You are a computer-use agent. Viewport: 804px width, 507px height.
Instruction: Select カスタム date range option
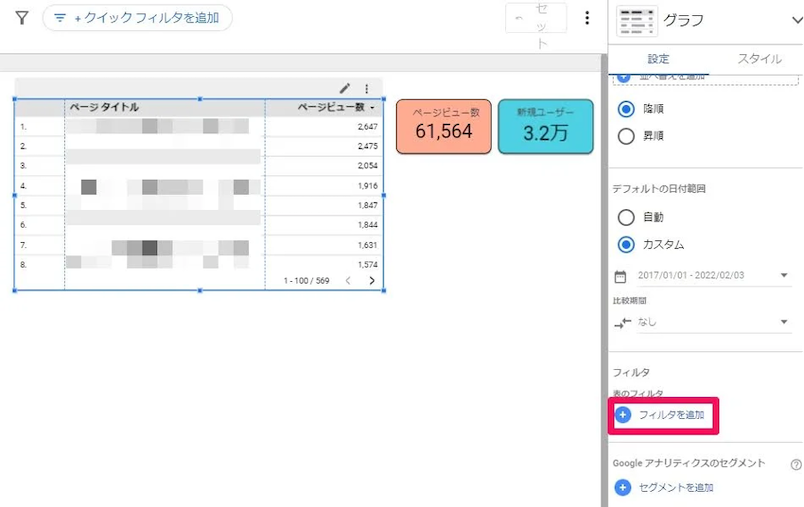coord(627,244)
